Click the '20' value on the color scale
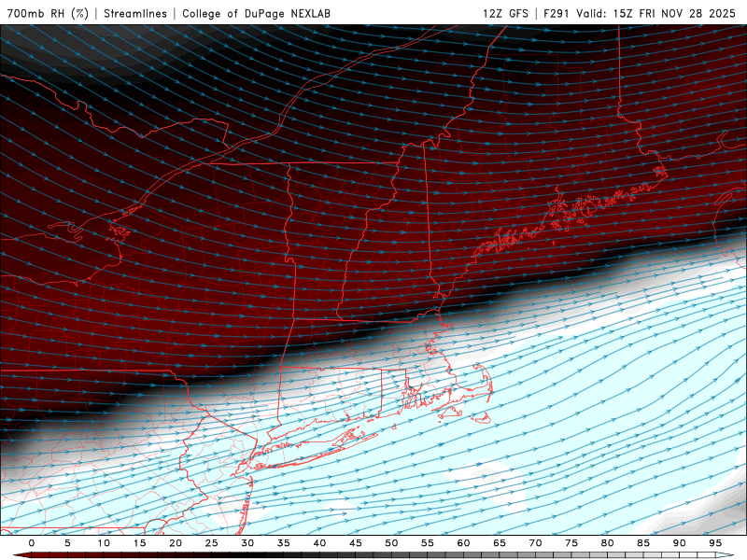Image resolution: width=747 pixels, height=560 pixels. click(176, 543)
